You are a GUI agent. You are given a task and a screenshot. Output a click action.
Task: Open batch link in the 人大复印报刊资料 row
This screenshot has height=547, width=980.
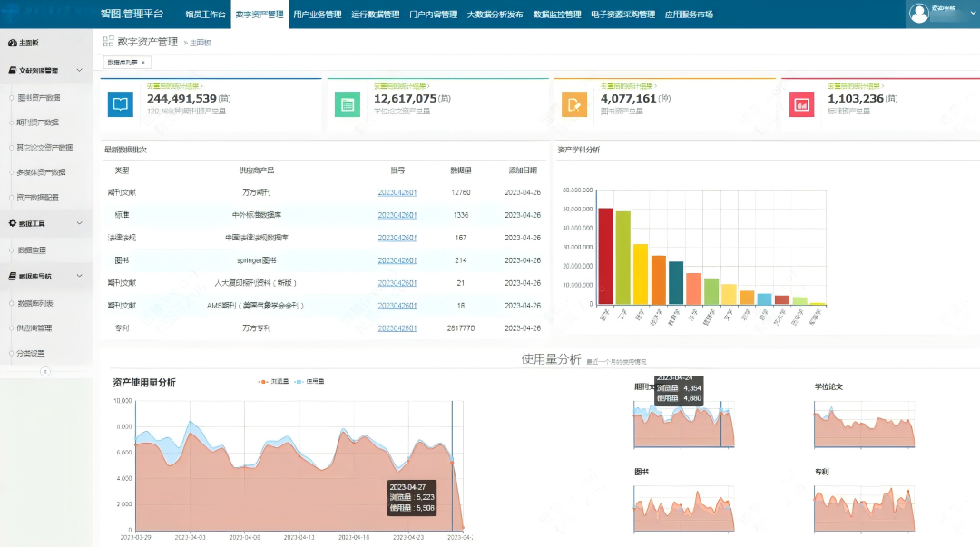[397, 283]
